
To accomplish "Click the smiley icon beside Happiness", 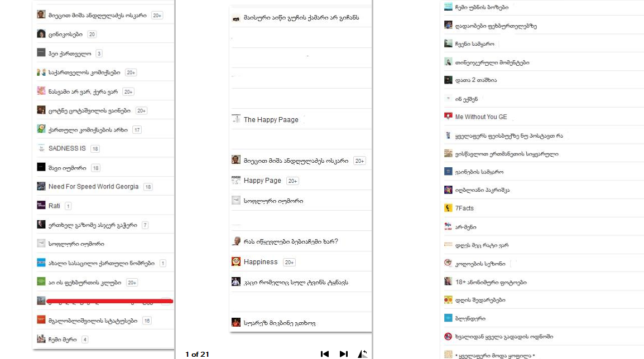I will click(236, 261).
